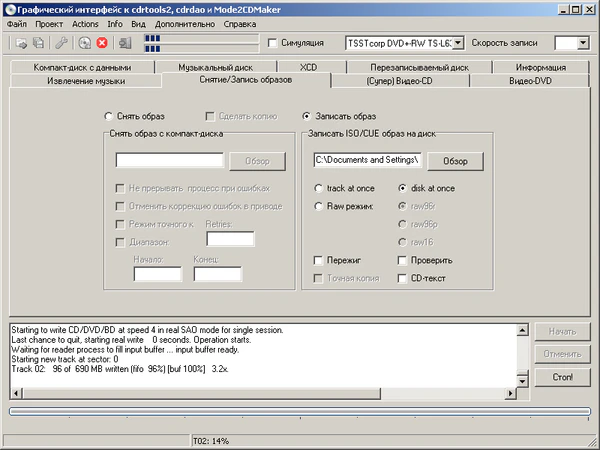Open the Проект menu
The height and width of the screenshot is (450, 600).
(x=48, y=23)
